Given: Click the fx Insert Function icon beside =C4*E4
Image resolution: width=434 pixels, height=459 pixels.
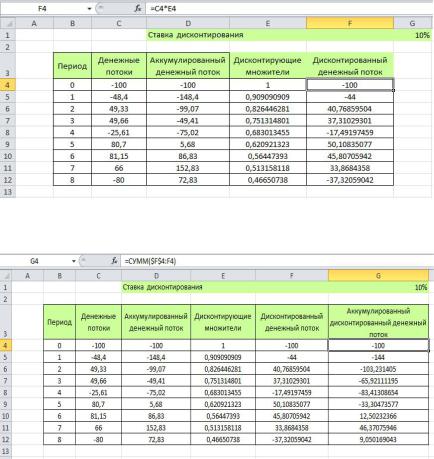Looking at the screenshot, I should 138,9.
